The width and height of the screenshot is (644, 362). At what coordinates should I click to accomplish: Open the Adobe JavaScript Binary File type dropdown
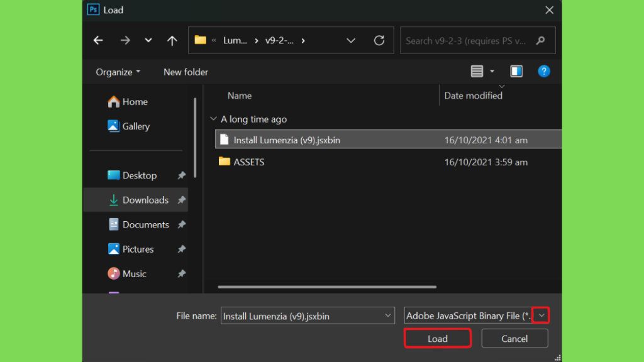[541, 315]
